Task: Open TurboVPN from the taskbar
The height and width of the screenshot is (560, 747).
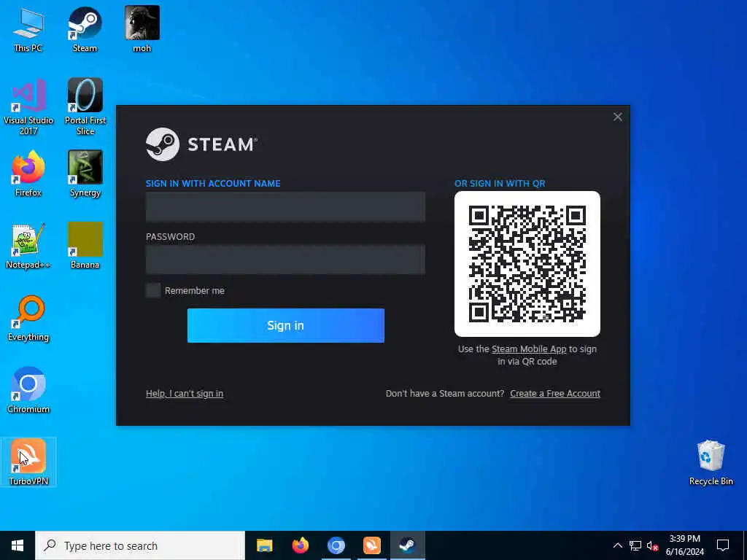Action: coord(371,545)
